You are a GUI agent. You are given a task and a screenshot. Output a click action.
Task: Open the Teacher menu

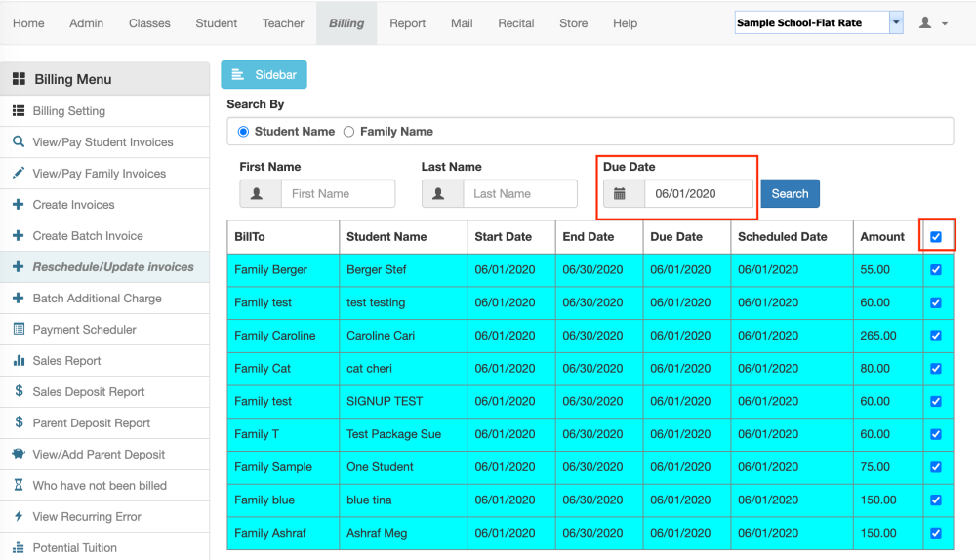tap(283, 23)
